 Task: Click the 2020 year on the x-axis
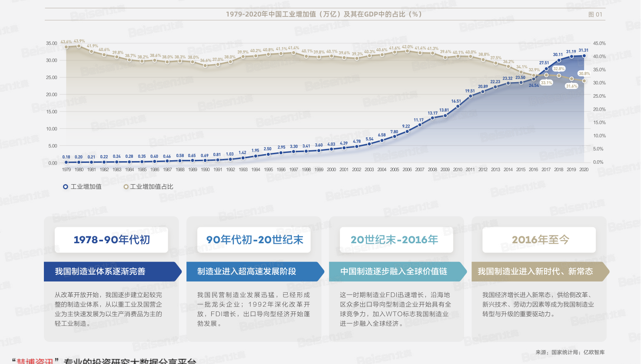click(x=584, y=170)
